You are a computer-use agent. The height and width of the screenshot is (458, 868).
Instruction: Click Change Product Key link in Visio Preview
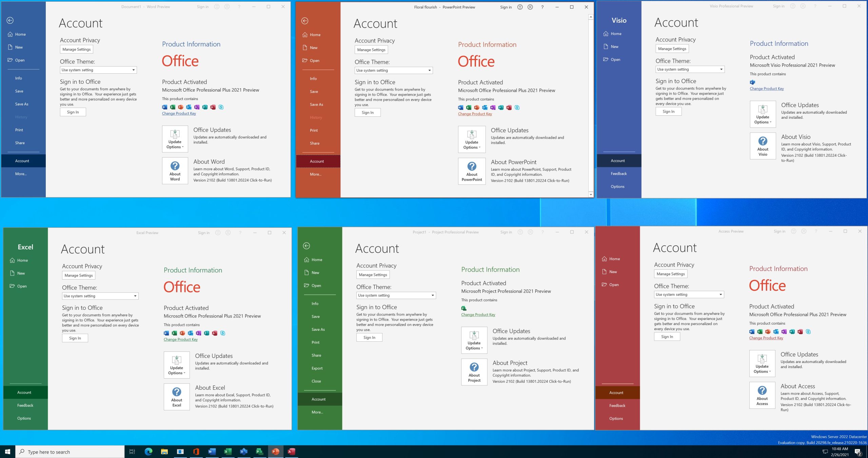[766, 89]
